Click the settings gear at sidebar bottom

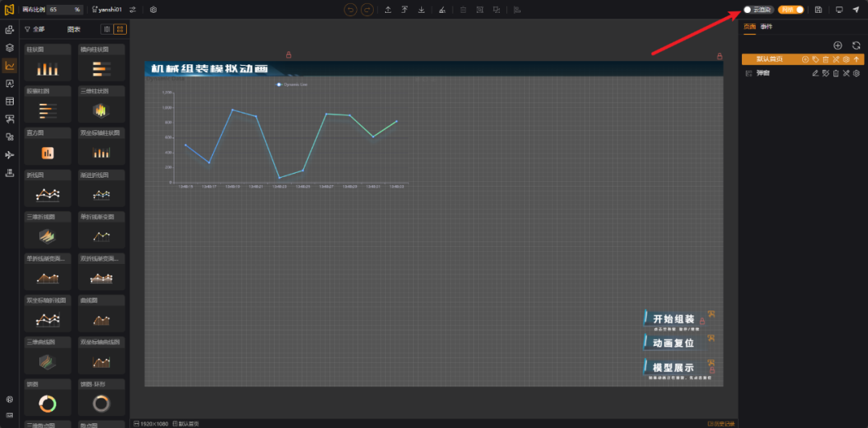10,399
